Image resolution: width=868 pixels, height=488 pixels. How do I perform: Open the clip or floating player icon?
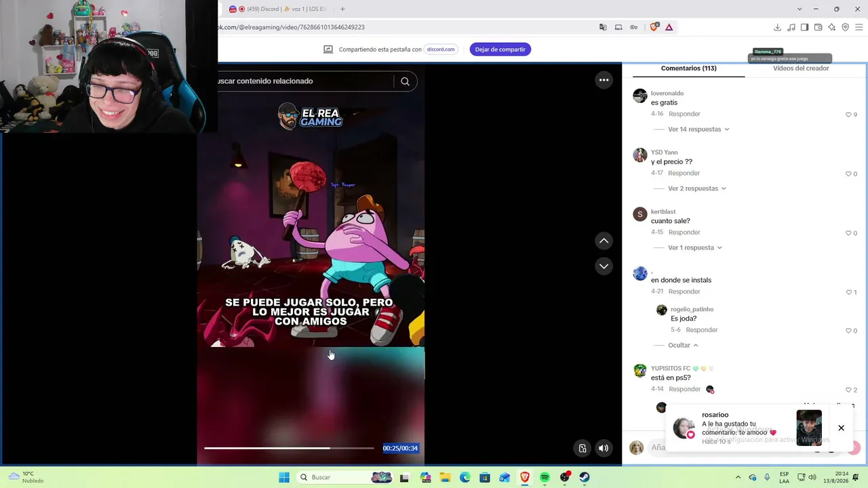coord(582,448)
